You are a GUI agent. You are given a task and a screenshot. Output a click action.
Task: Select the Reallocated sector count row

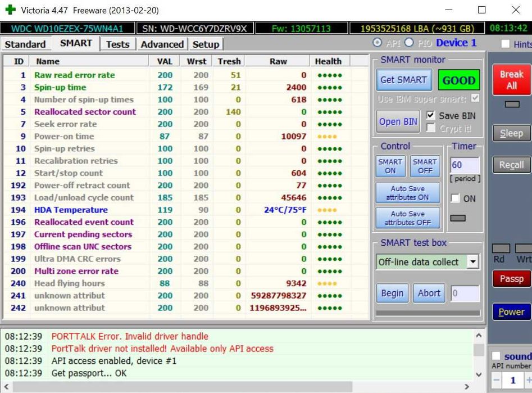[x=186, y=112]
